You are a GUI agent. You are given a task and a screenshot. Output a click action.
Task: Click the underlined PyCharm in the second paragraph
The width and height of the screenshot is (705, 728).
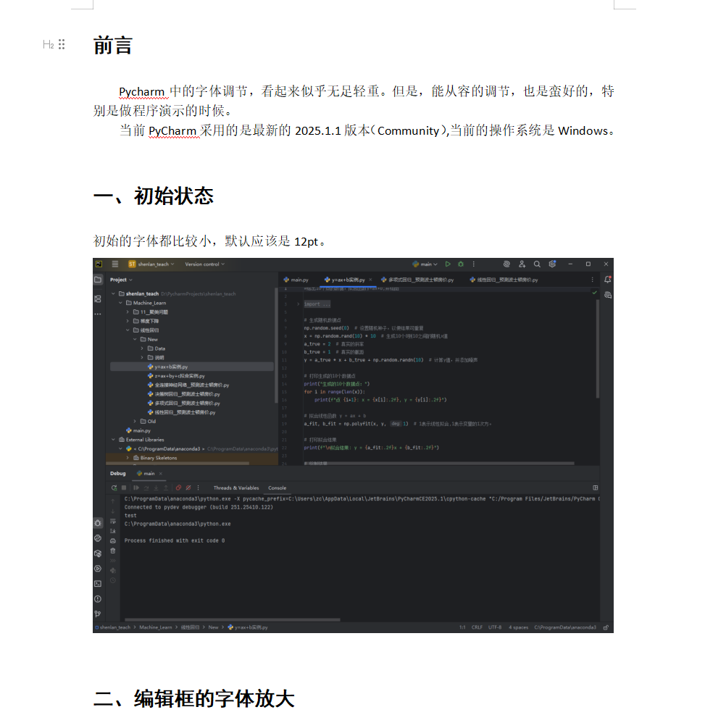(172, 131)
